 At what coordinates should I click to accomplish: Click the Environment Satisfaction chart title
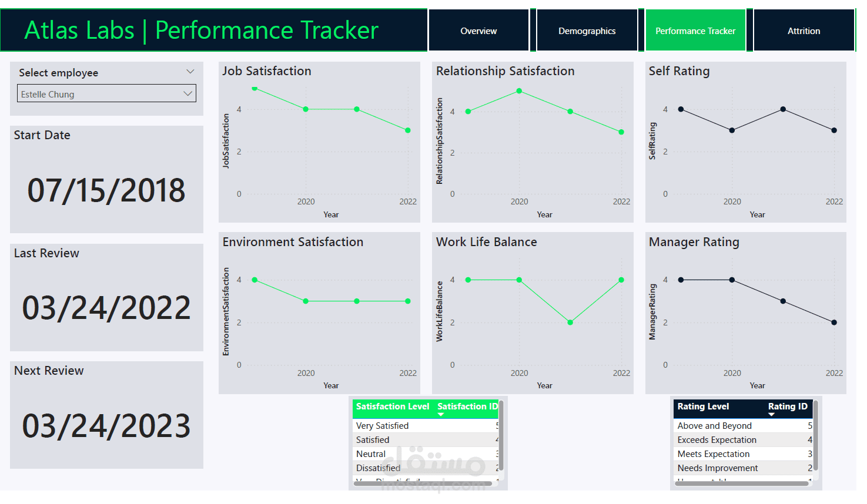coord(293,242)
